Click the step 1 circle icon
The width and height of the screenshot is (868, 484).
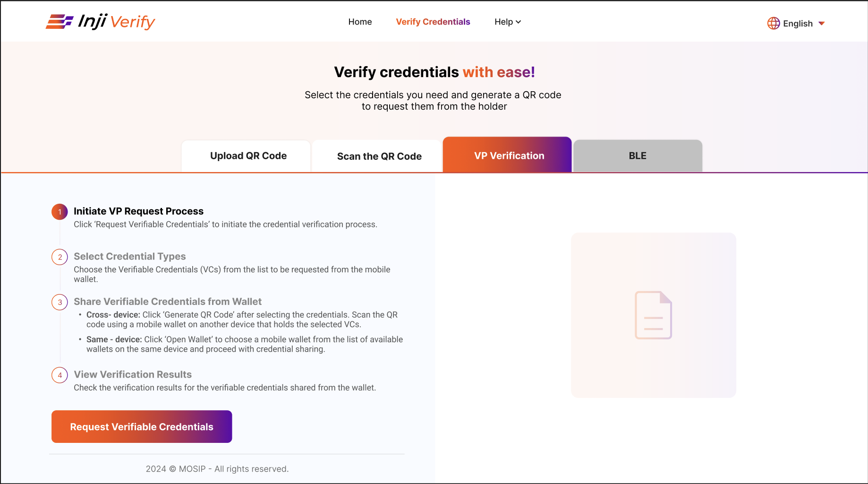(60, 212)
